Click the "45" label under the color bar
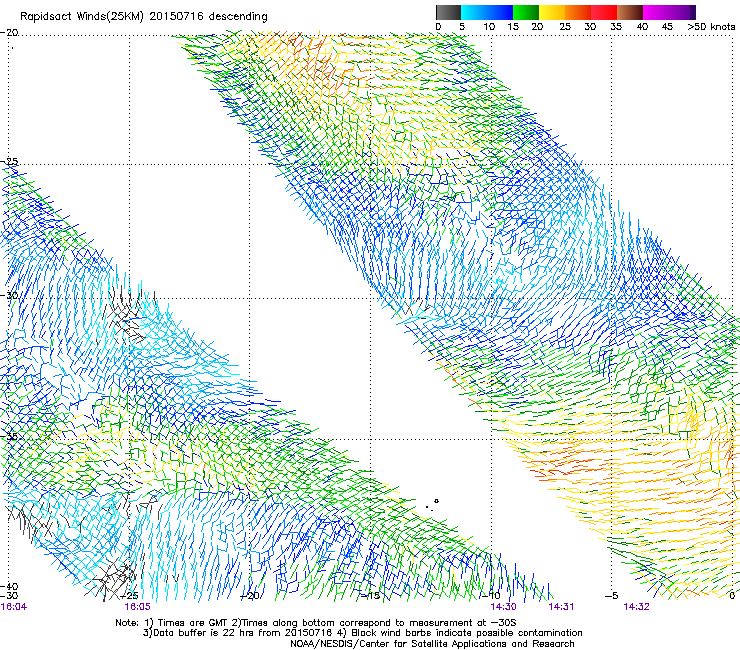 667,27
